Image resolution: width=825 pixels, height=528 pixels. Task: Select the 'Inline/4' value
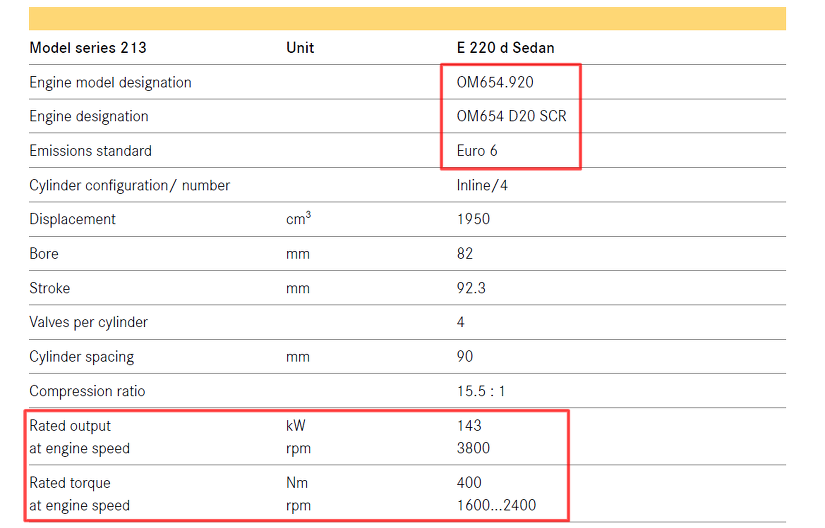[x=482, y=186]
